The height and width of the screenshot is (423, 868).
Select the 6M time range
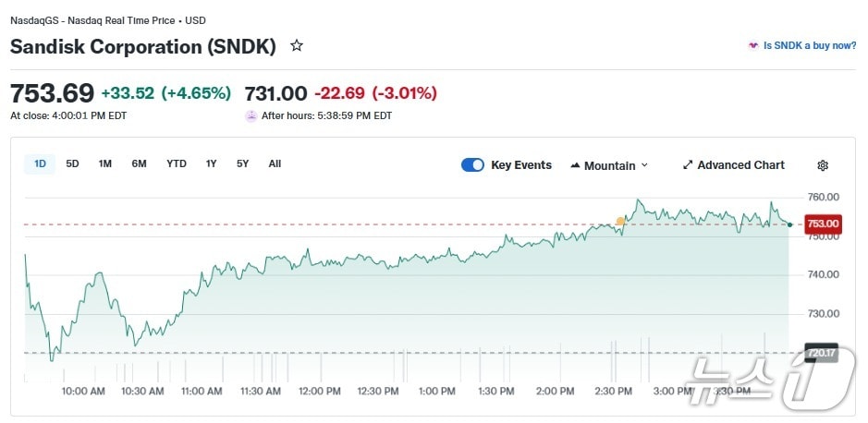point(139,163)
